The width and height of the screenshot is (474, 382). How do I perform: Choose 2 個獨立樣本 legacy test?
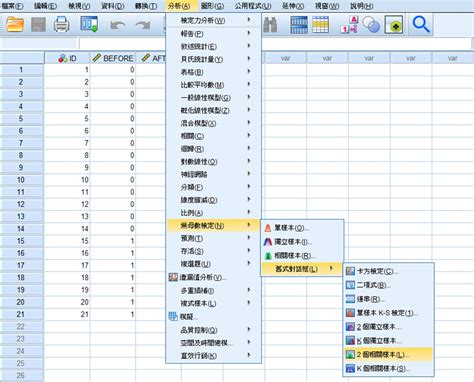(x=389, y=327)
